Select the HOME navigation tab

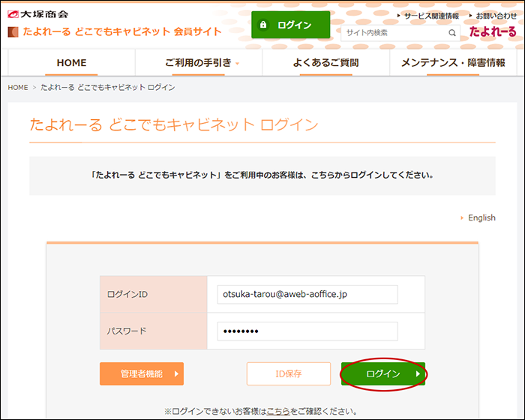(x=71, y=63)
